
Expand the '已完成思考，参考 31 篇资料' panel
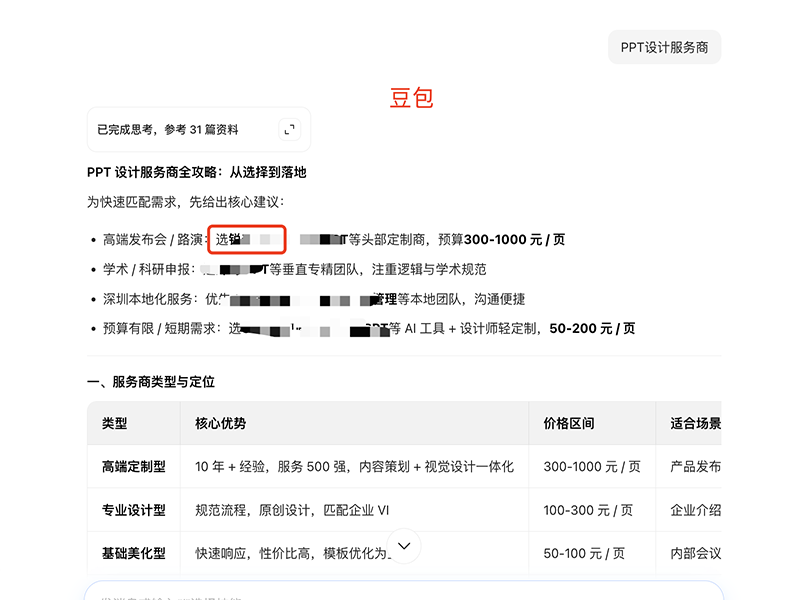point(168,130)
